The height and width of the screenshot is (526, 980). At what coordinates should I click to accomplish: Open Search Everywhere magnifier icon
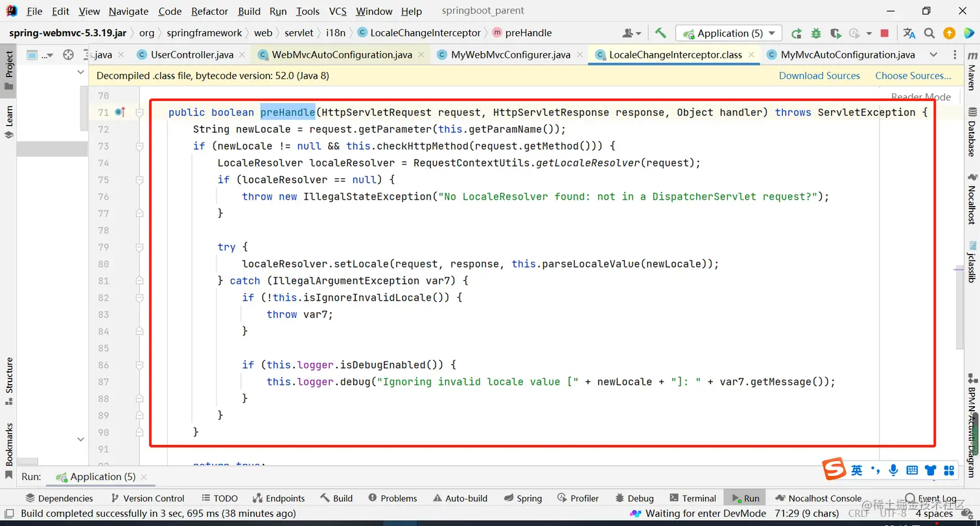929,33
